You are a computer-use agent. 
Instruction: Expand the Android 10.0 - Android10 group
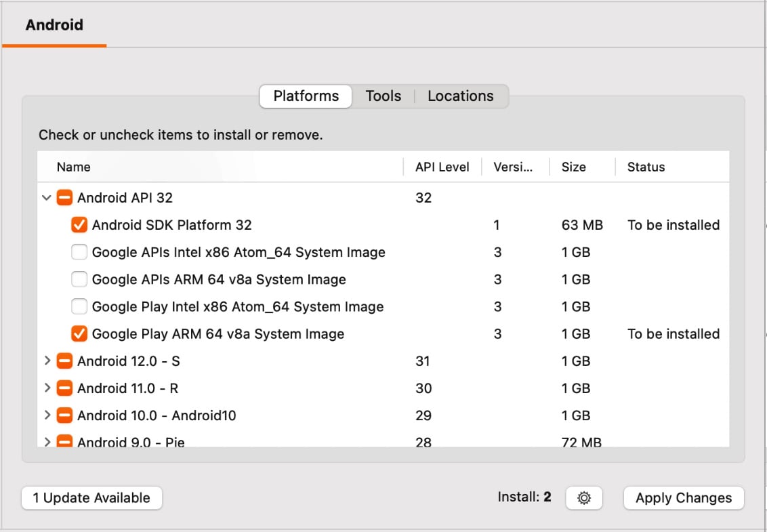[x=47, y=415]
